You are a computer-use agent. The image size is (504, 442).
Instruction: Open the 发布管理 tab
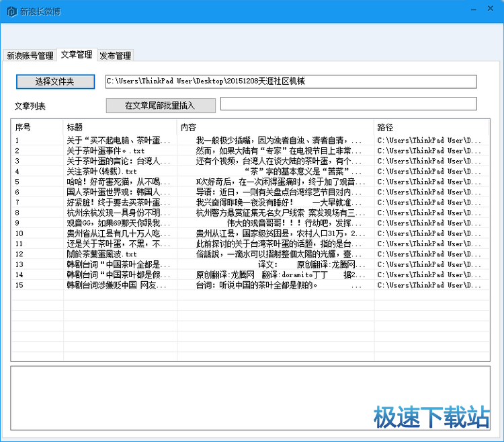pyautogui.click(x=115, y=56)
